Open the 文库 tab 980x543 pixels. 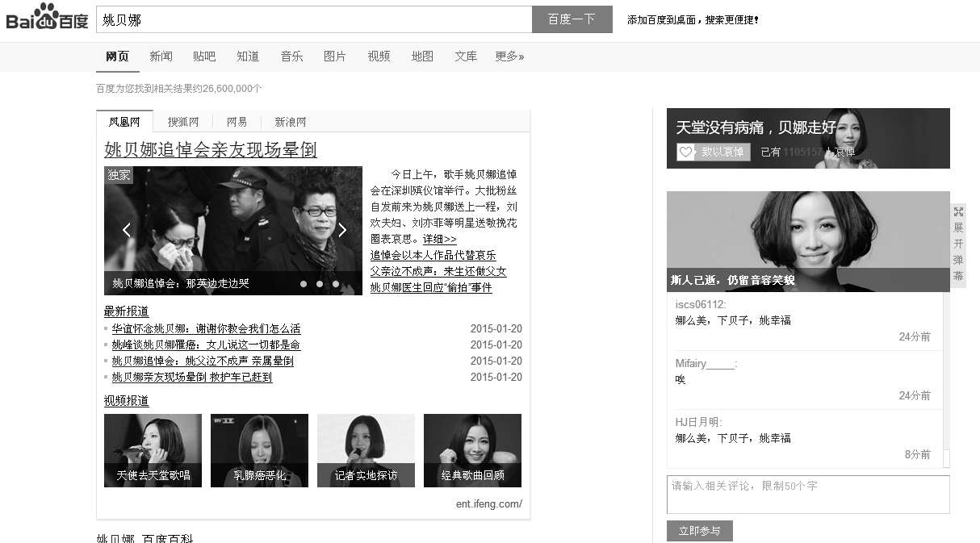click(x=466, y=56)
